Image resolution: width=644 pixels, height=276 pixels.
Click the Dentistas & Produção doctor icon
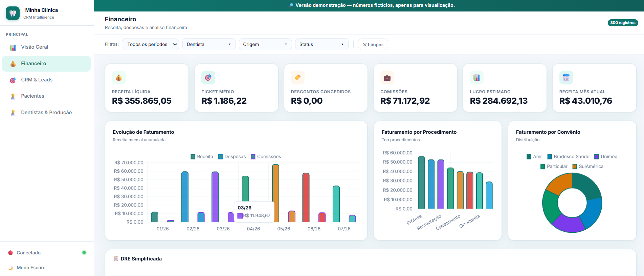[13, 113]
